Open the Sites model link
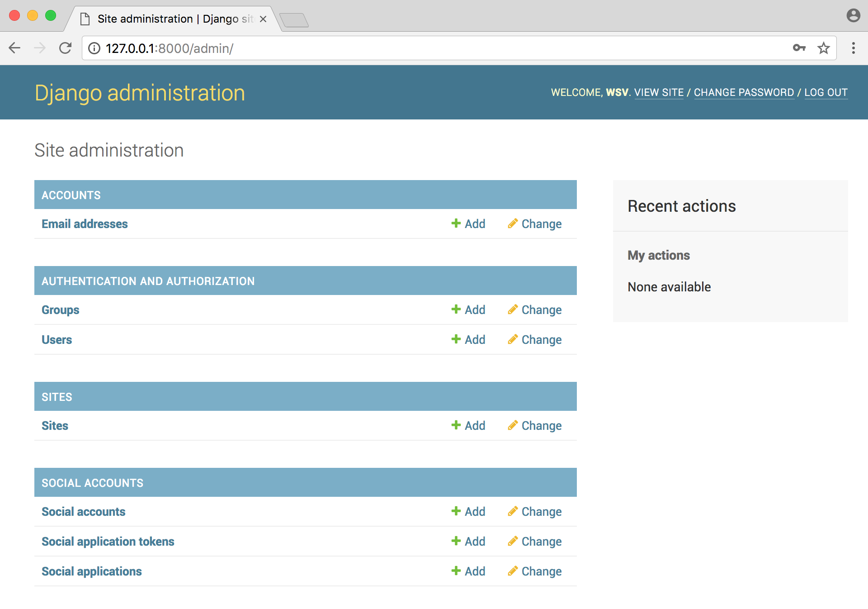Image resolution: width=868 pixels, height=609 pixels. click(55, 426)
